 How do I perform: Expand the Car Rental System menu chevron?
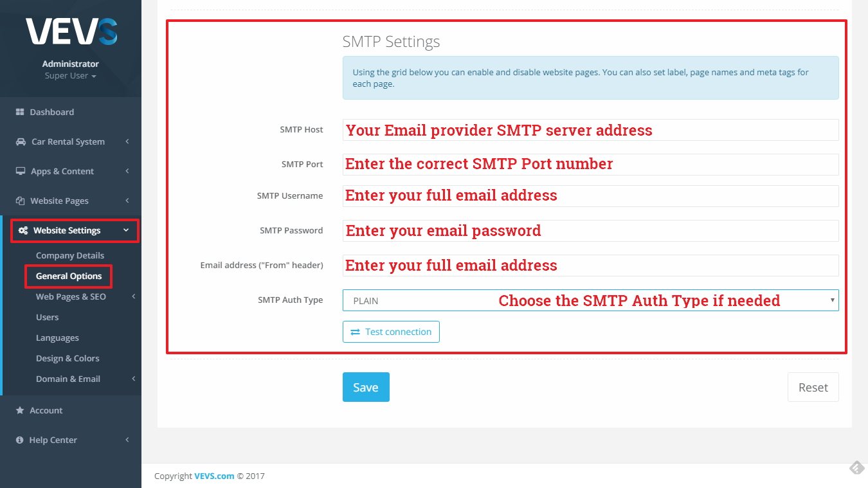coord(127,141)
